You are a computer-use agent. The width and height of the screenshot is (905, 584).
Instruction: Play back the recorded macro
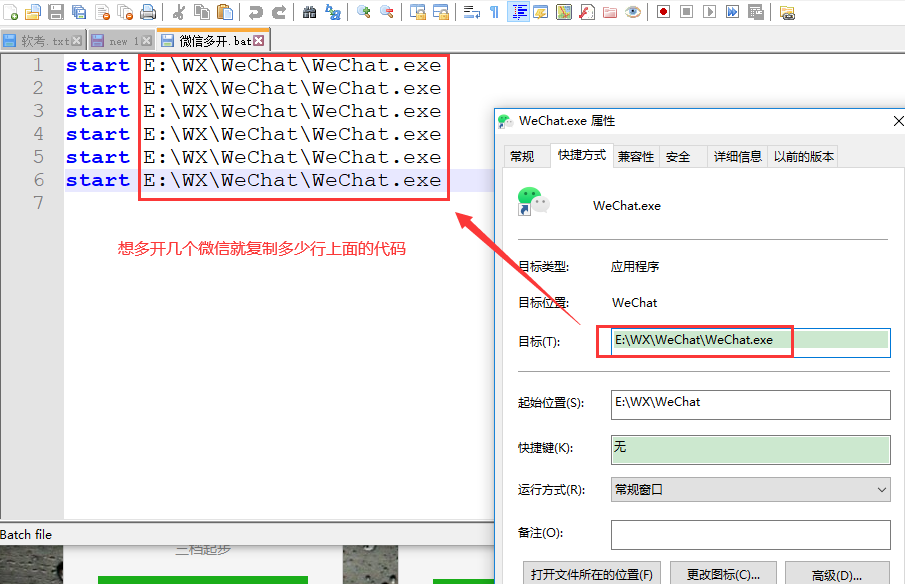[x=709, y=12]
